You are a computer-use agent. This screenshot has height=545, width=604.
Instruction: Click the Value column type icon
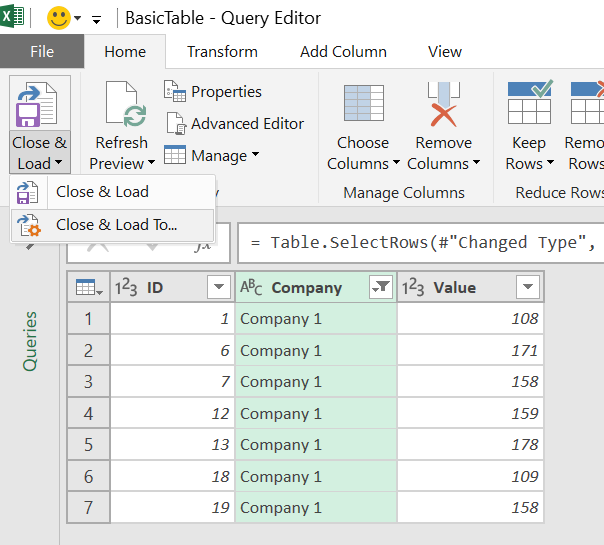(x=413, y=287)
